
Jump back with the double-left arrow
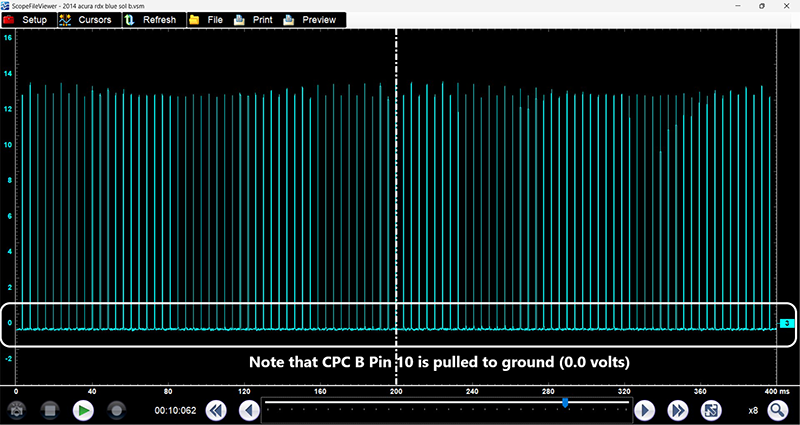[216, 410]
